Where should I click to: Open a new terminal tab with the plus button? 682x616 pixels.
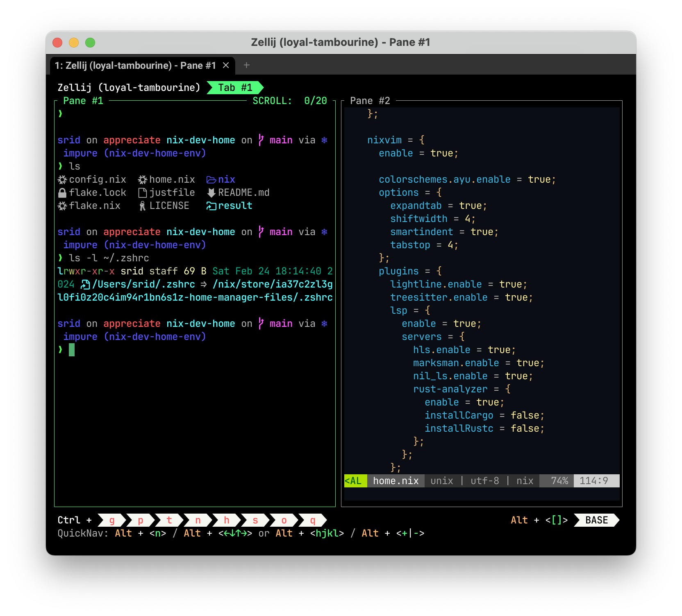pos(246,65)
